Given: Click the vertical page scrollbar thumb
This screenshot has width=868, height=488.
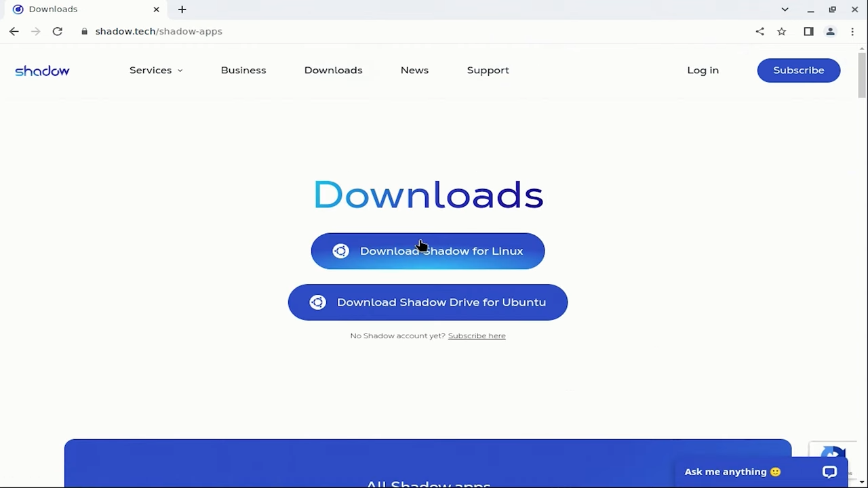Looking at the screenshot, I should click(863, 76).
